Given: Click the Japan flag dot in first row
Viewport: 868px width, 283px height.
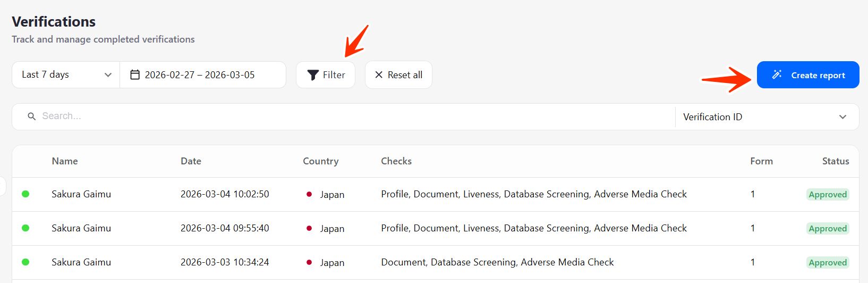Looking at the screenshot, I should [x=309, y=194].
